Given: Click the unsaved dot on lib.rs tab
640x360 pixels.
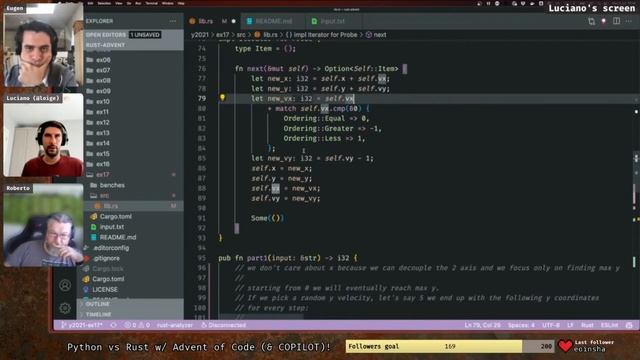Looking at the screenshot, I should [233, 21].
